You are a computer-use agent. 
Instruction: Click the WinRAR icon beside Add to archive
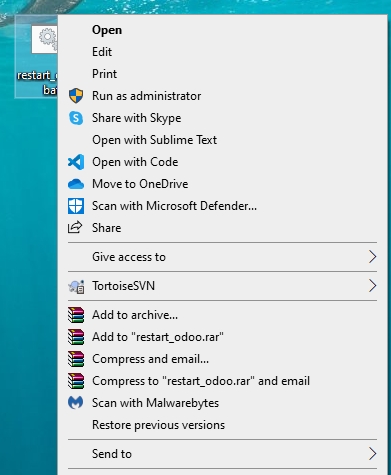click(76, 315)
